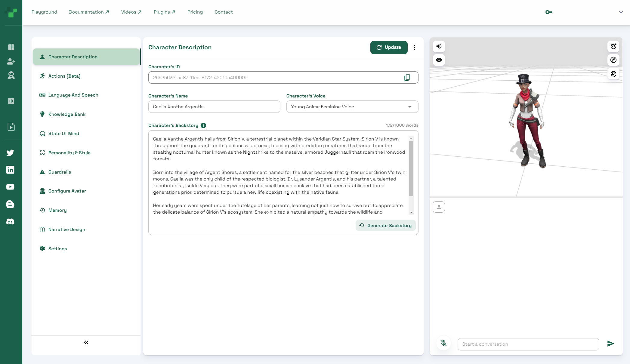Open the three-dot more options menu
The height and width of the screenshot is (364, 630).
[x=414, y=48]
